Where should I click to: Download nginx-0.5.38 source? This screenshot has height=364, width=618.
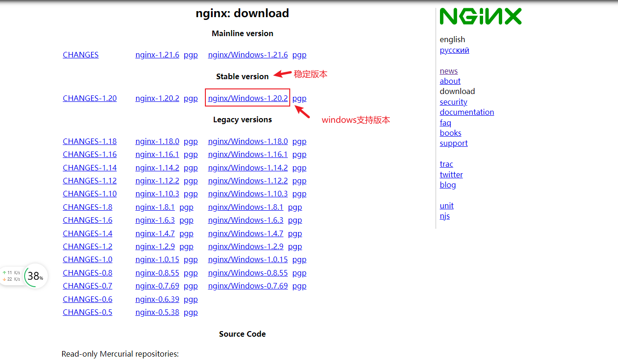click(x=157, y=312)
